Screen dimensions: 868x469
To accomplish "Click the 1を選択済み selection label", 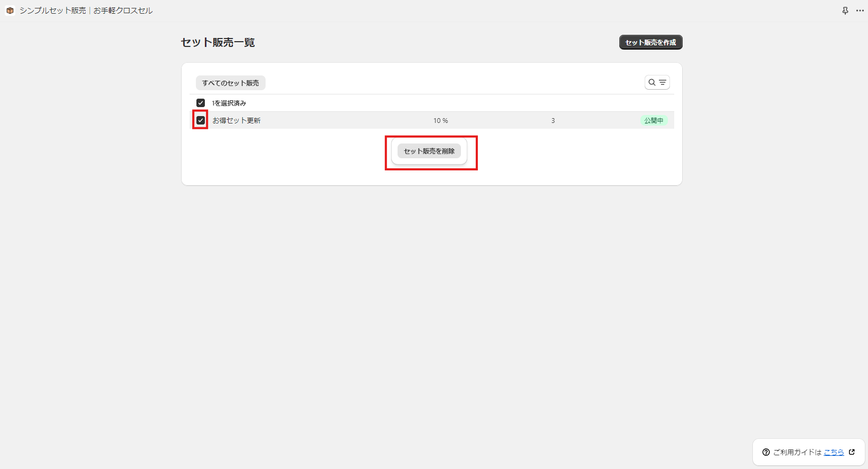I will click(x=229, y=103).
